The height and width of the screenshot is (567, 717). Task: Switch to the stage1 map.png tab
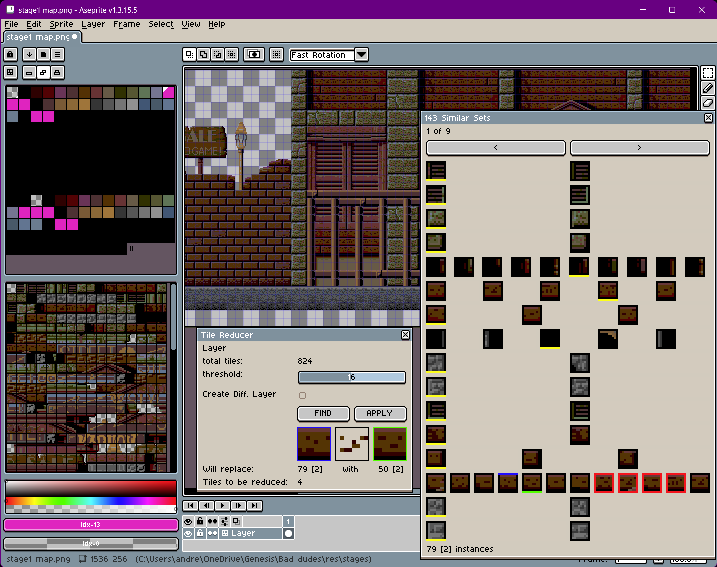tap(39, 37)
